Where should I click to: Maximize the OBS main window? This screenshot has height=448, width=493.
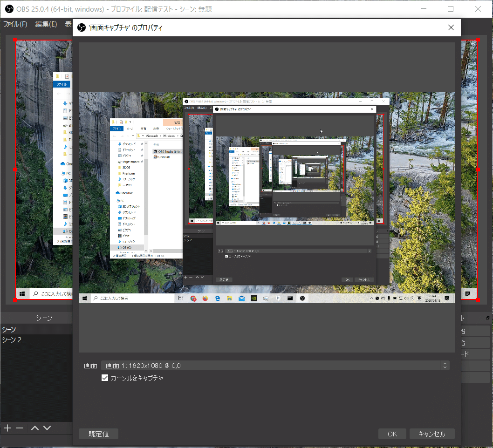[451, 9]
